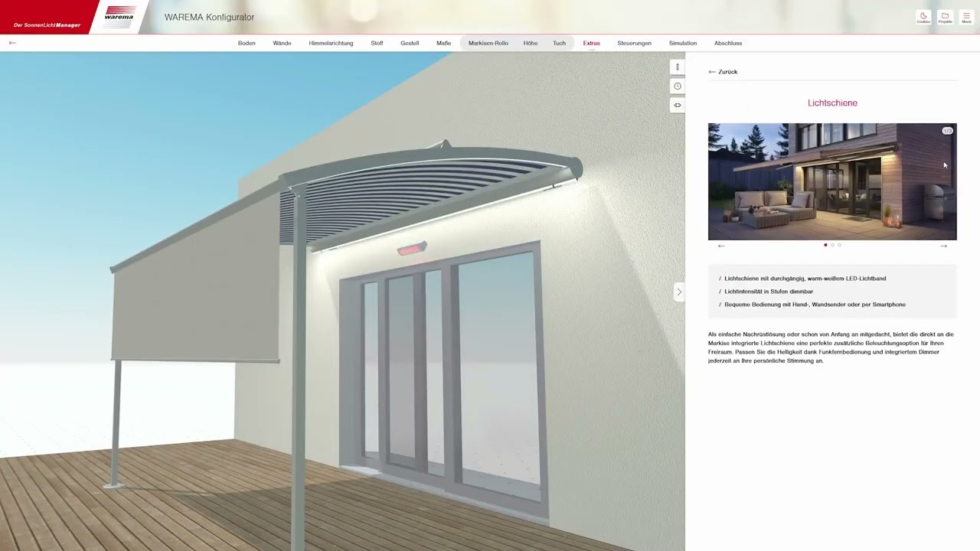Viewport: 980px width, 551px height.
Task: Open the Abschluss step
Action: point(728,43)
